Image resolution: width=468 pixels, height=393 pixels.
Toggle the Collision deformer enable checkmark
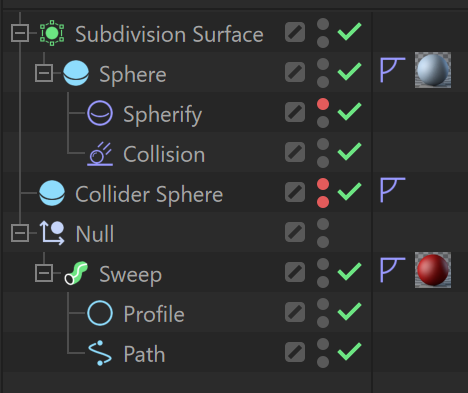tap(349, 152)
